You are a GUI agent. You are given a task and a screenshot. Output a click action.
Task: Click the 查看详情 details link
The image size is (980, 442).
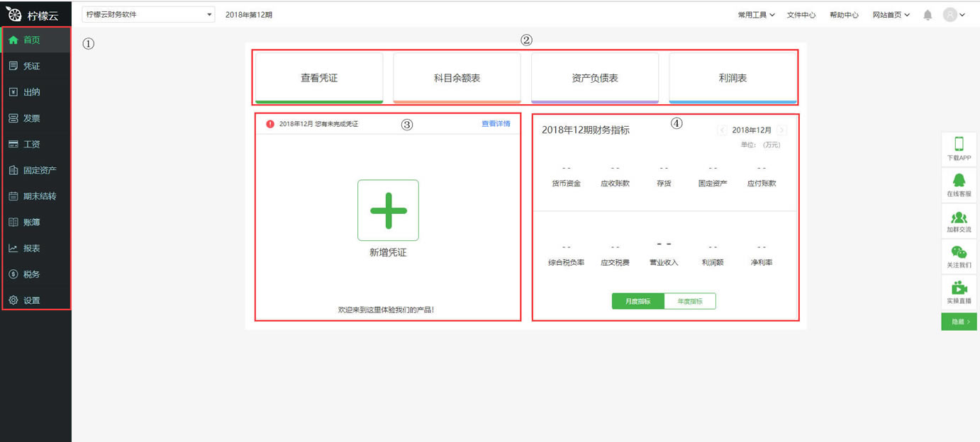[x=496, y=123]
